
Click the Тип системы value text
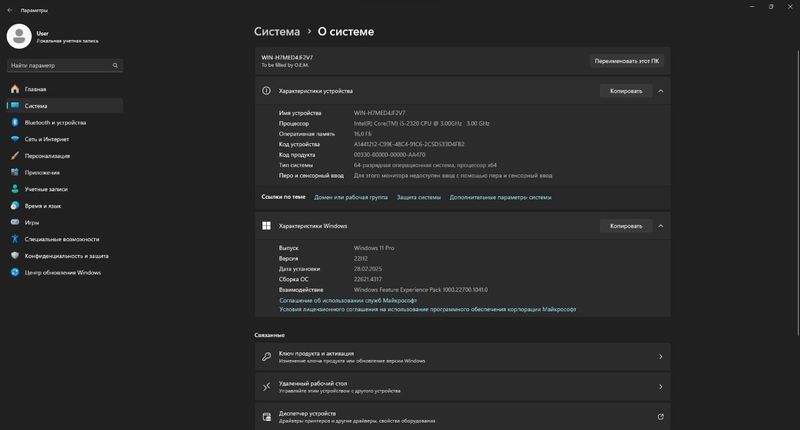425,165
